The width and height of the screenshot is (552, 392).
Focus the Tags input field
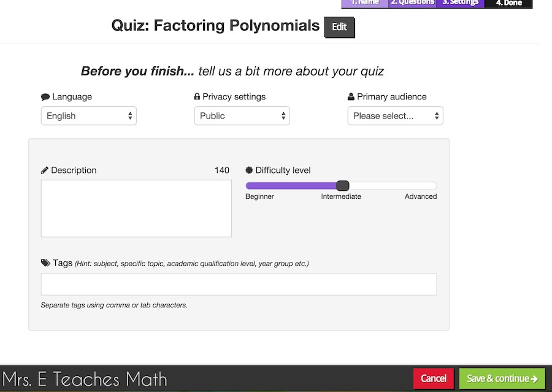coord(239,285)
